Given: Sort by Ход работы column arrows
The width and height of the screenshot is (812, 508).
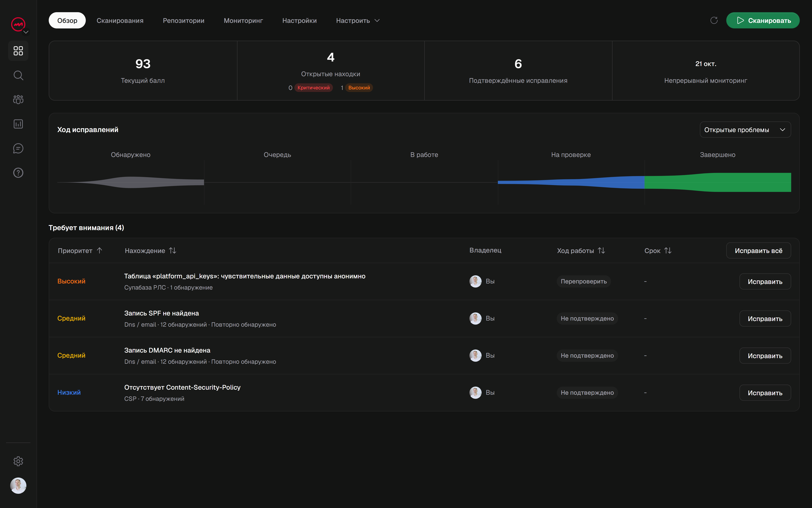Looking at the screenshot, I should (x=601, y=250).
